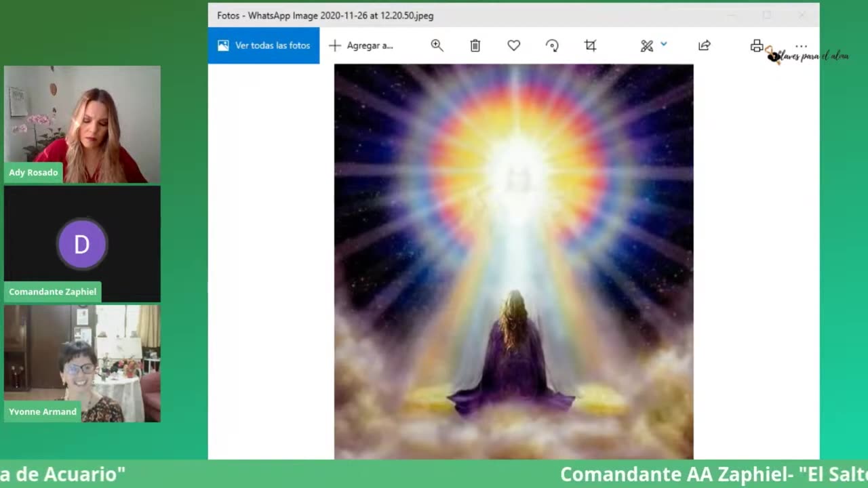Click the zoom magnifier icon
This screenshot has width=868, height=488.
pyautogui.click(x=437, y=45)
